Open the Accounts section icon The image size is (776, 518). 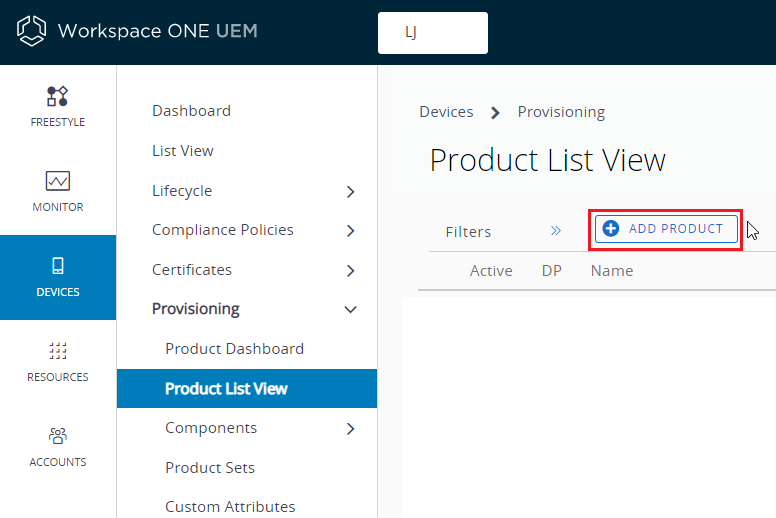pos(57,435)
